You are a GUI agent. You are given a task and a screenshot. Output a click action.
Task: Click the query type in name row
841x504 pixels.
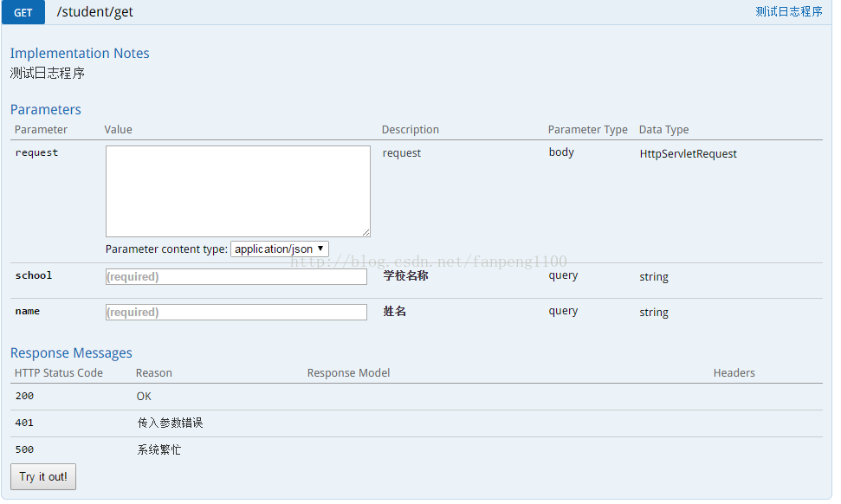(x=563, y=311)
